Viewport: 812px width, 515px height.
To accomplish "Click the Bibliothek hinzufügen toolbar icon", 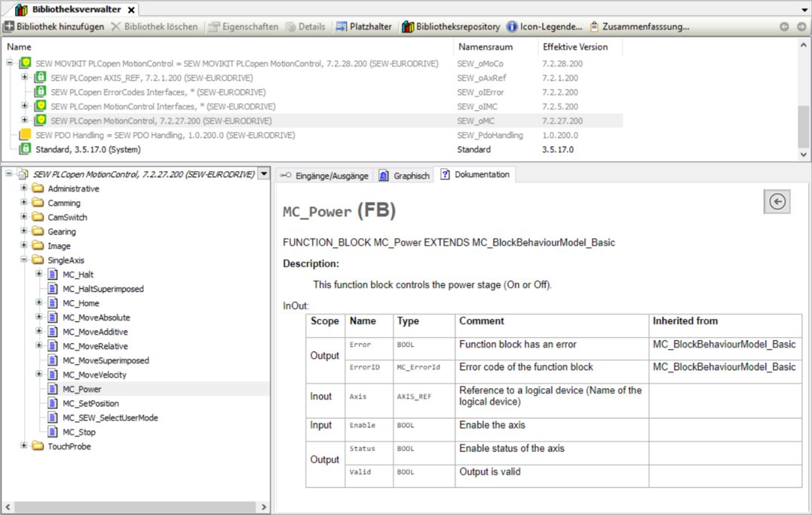I will tap(9, 26).
